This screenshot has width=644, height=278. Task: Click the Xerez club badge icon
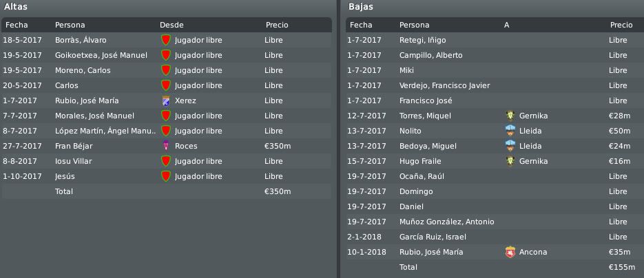pos(166,100)
